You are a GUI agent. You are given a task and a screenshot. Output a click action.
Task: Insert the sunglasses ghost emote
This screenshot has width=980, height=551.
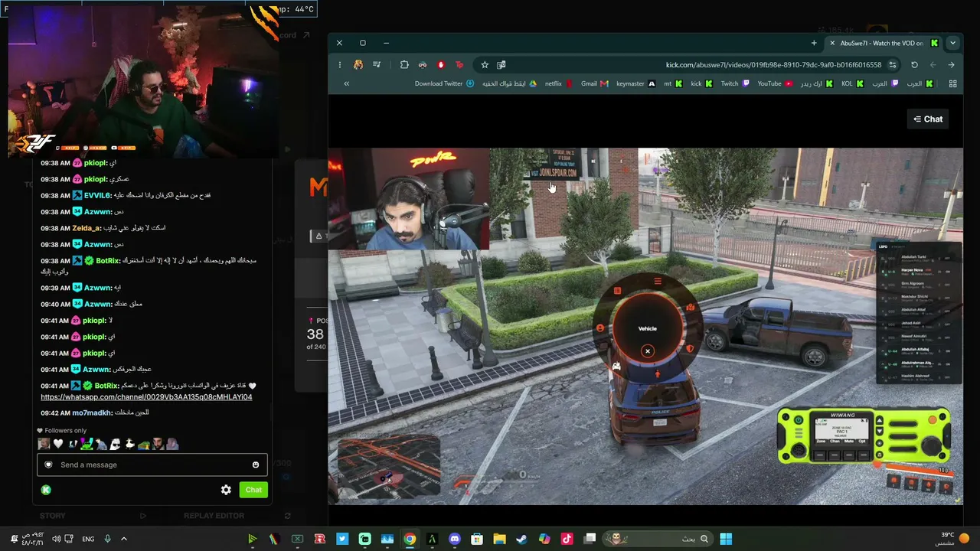point(115,444)
